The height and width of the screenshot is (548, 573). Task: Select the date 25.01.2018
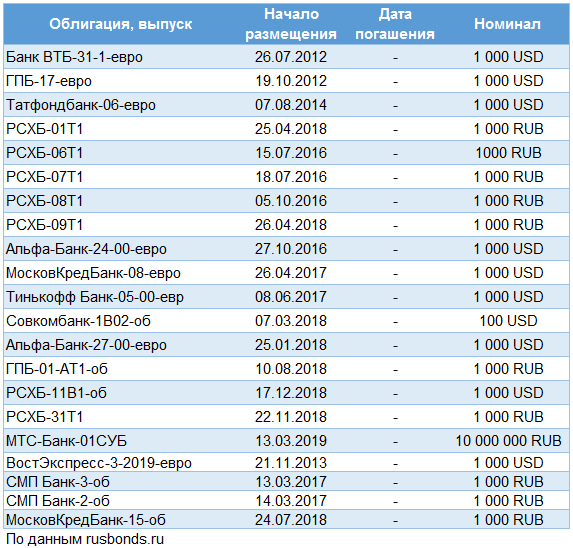tap(291, 345)
